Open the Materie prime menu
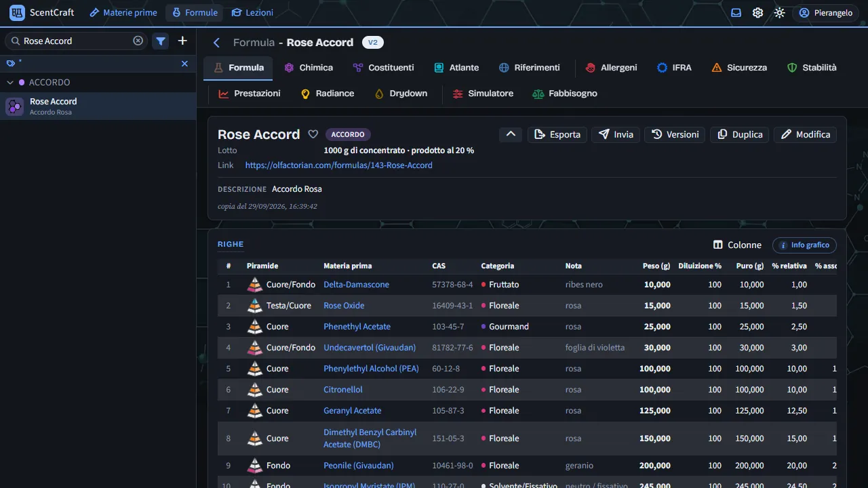Image resolution: width=868 pixels, height=488 pixels. pos(123,13)
